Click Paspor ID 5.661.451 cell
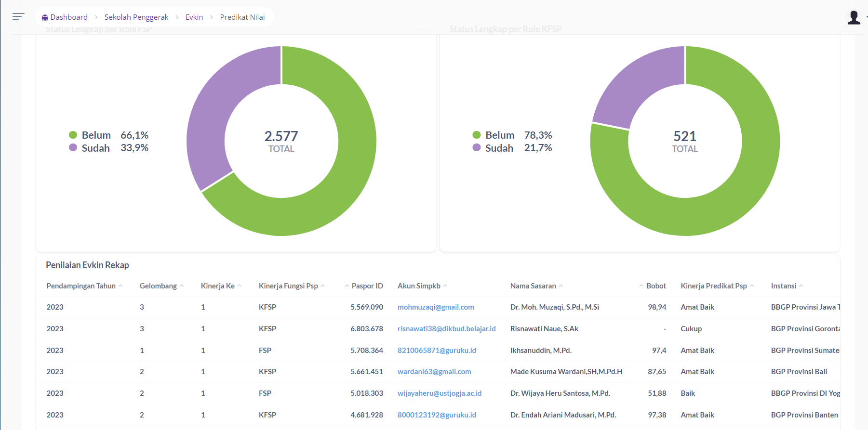 point(367,372)
